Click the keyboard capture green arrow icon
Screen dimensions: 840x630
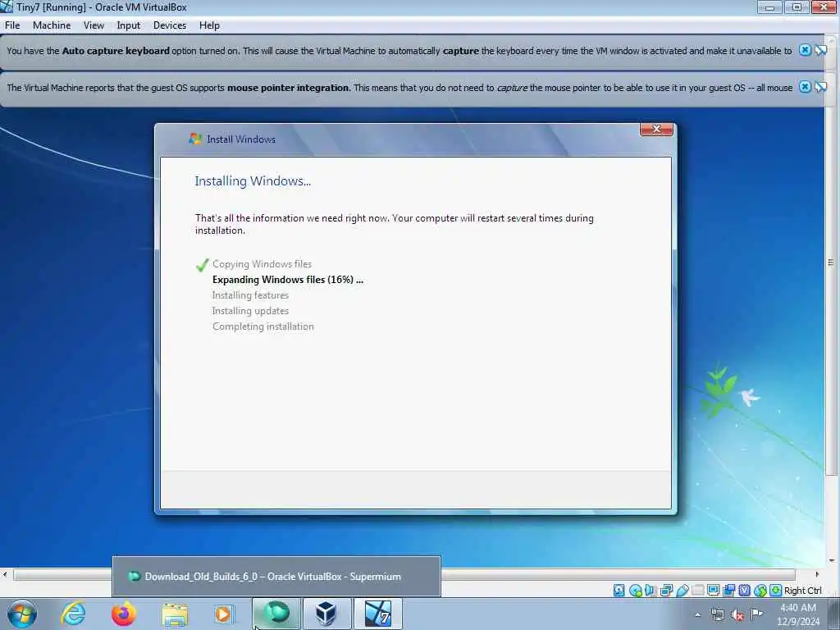(775, 591)
